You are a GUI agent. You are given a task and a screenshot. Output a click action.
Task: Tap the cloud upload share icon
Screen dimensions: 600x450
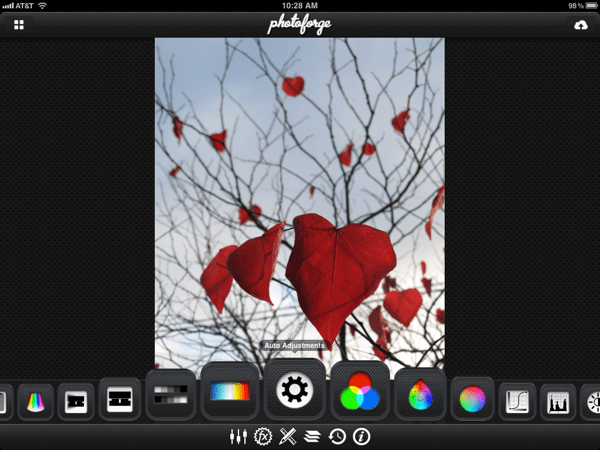[580, 25]
